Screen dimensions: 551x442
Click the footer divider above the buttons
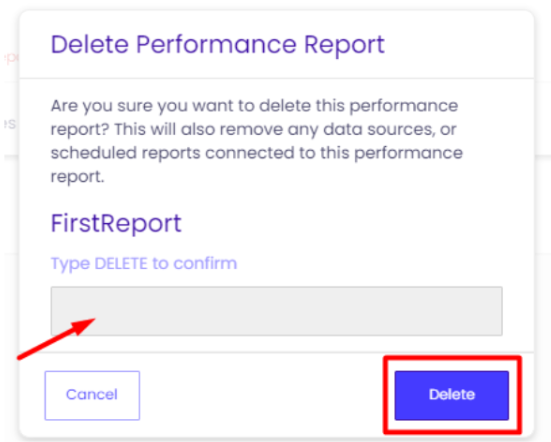point(277,352)
